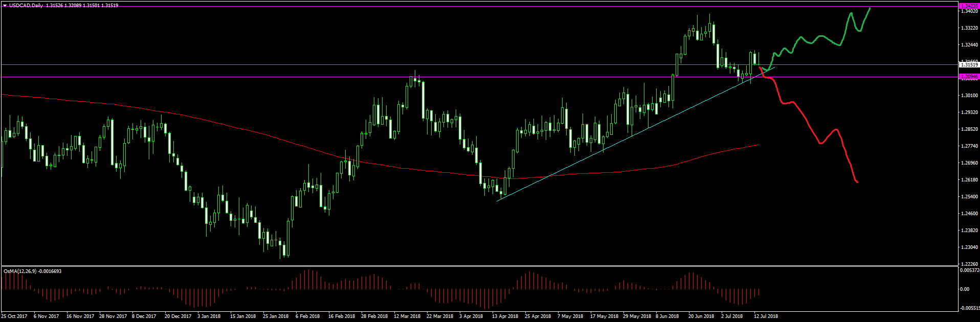
Task: Click the 1.24600 price scale value
Action: coord(969,214)
